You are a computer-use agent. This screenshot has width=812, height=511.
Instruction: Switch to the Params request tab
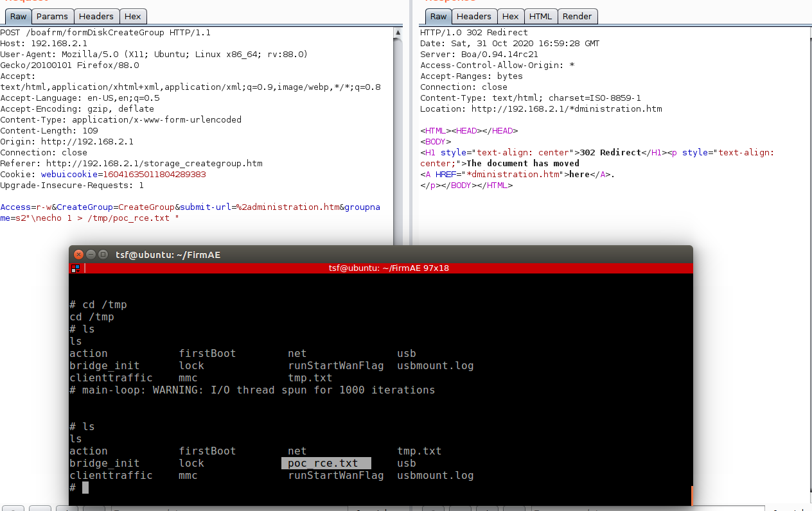(x=52, y=16)
